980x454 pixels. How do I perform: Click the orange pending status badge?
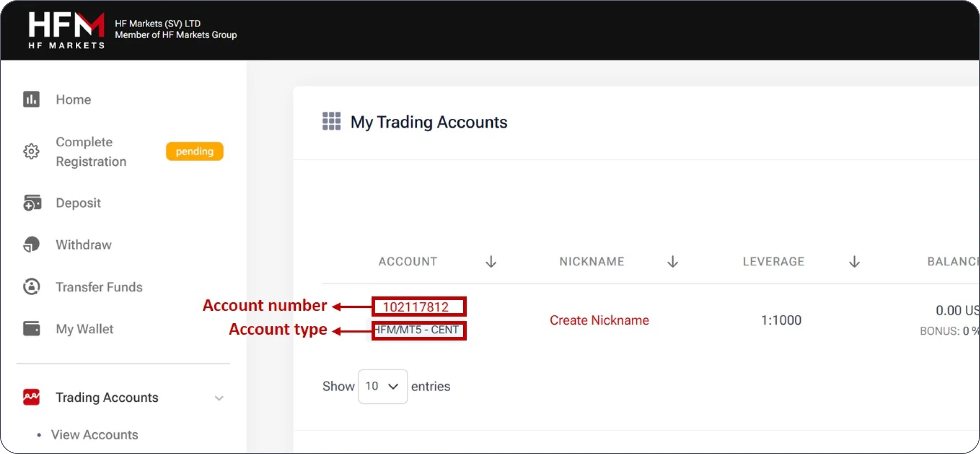pyautogui.click(x=194, y=151)
